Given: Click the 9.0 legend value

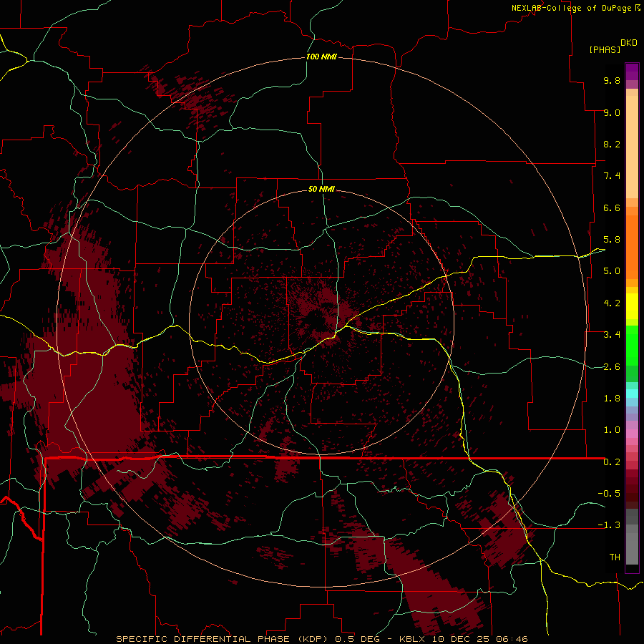Looking at the screenshot, I should (x=612, y=112).
